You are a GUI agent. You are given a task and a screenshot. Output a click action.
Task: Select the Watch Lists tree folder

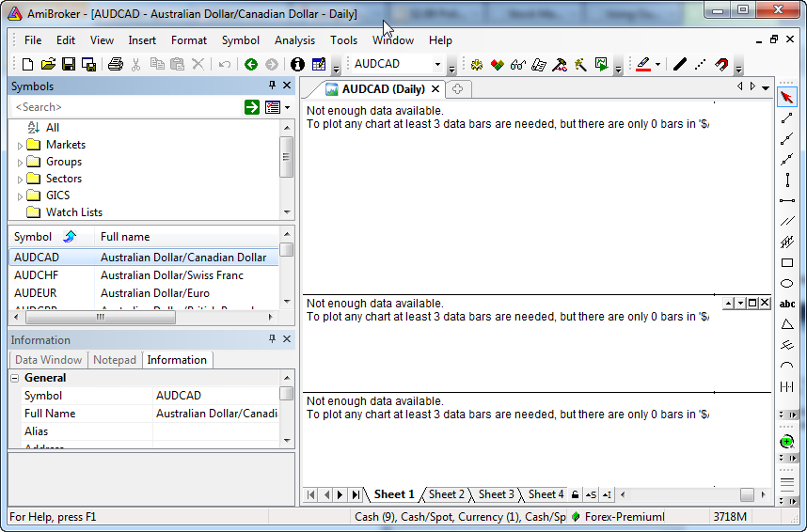[x=74, y=212]
